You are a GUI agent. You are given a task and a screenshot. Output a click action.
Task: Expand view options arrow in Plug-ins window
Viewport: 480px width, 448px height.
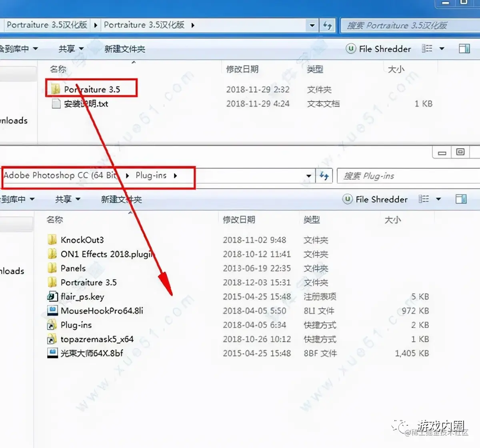[x=439, y=199]
